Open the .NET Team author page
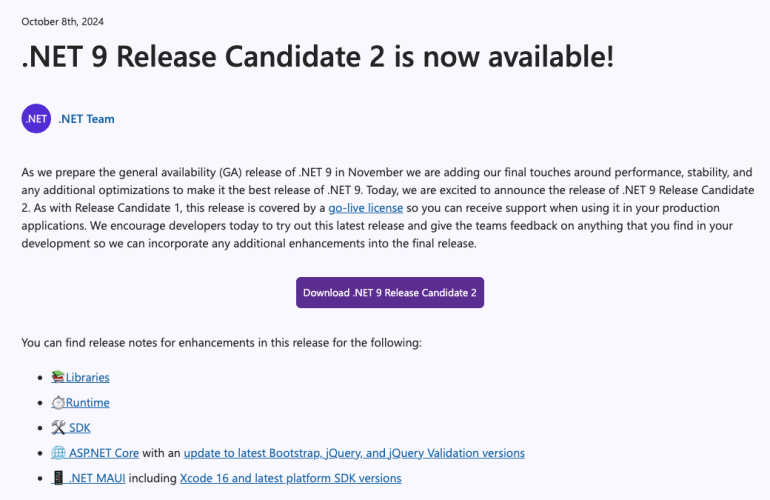The width and height of the screenshot is (770, 500). tap(86, 119)
